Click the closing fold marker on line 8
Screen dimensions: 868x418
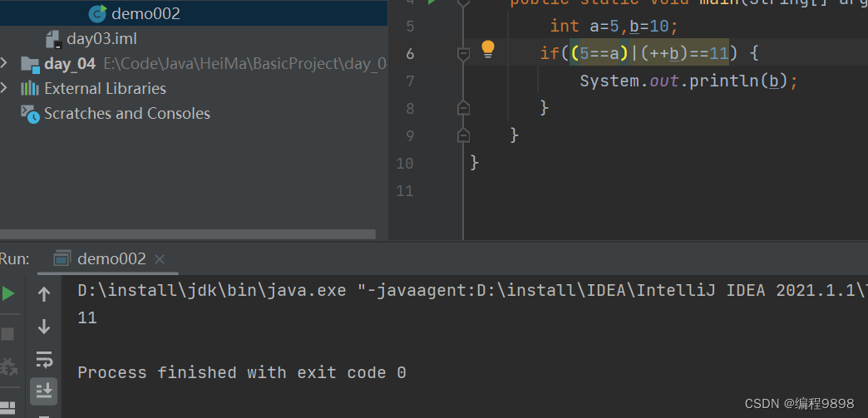pos(464,108)
